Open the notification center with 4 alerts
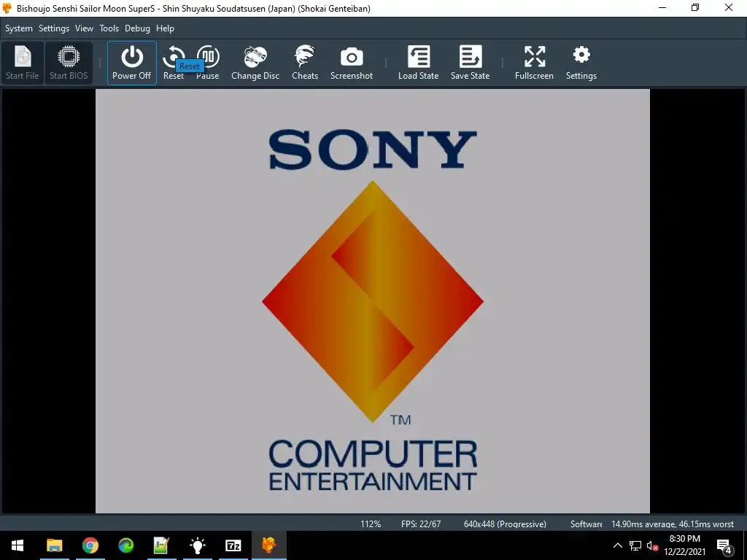Viewport: 747px width, 560px height. (x=724, y=545)
